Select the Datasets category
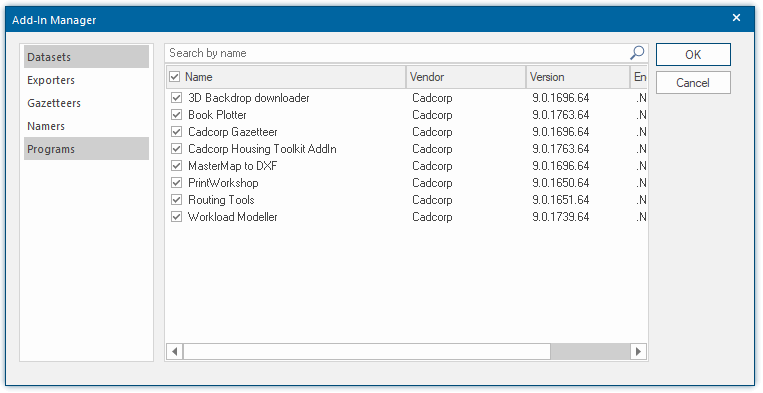The height and width of the screenshot is (393, 763). [x=87, y=57]
